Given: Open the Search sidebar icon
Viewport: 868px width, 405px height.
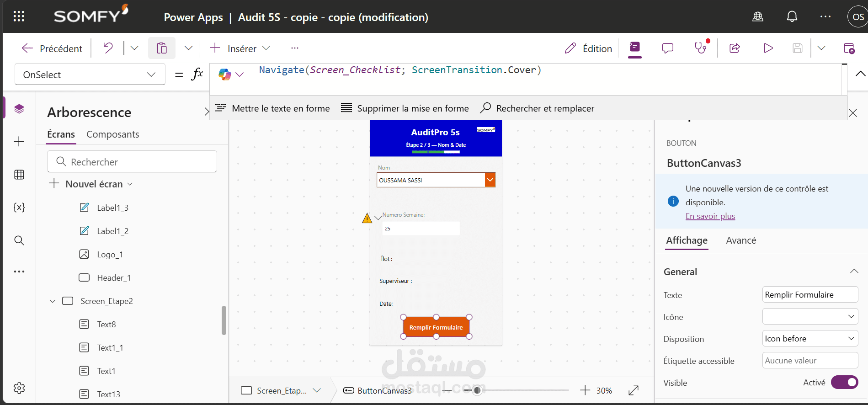Looking at the screenshot, I should (19, 240).
